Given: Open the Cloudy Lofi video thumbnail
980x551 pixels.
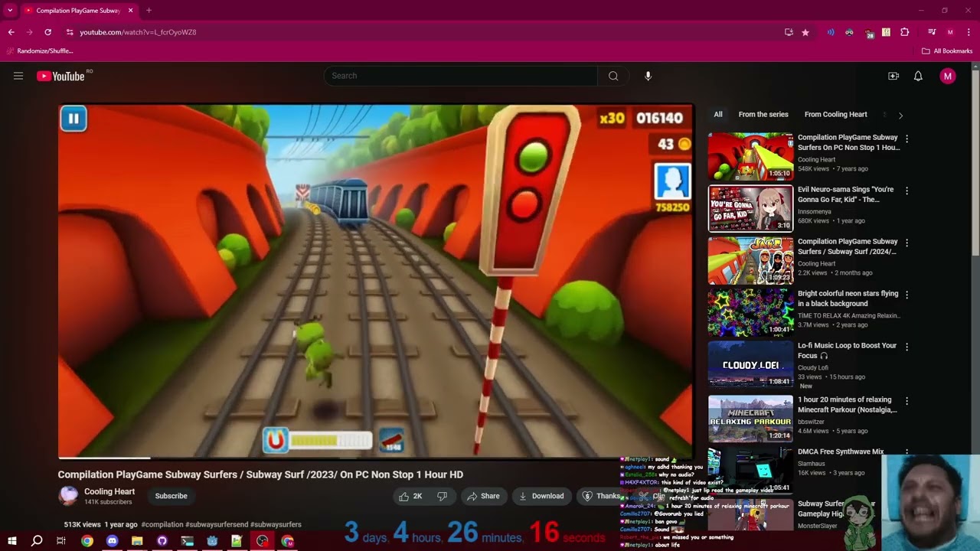Looking at the screenshot, I should point(750,364).
